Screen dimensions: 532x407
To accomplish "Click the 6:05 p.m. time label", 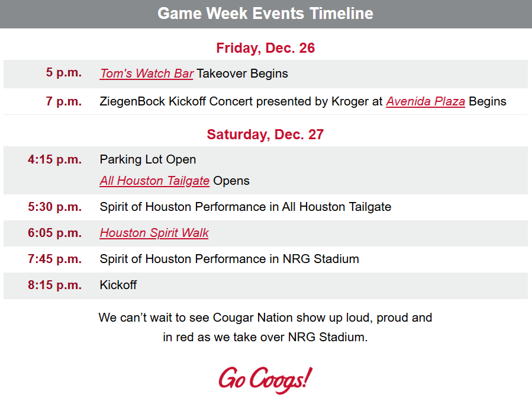I will pyautogui.click(x=55, y=233).
